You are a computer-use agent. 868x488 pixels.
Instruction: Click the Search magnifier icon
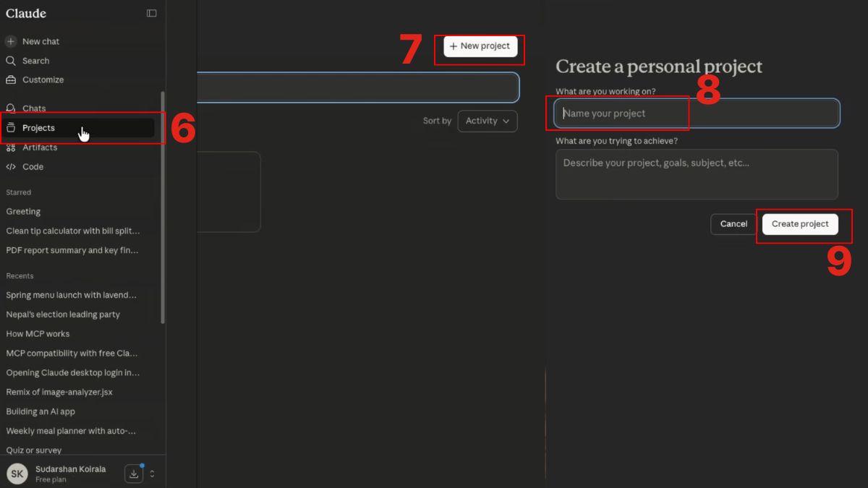pyautogui.click(x=11, y=61)
